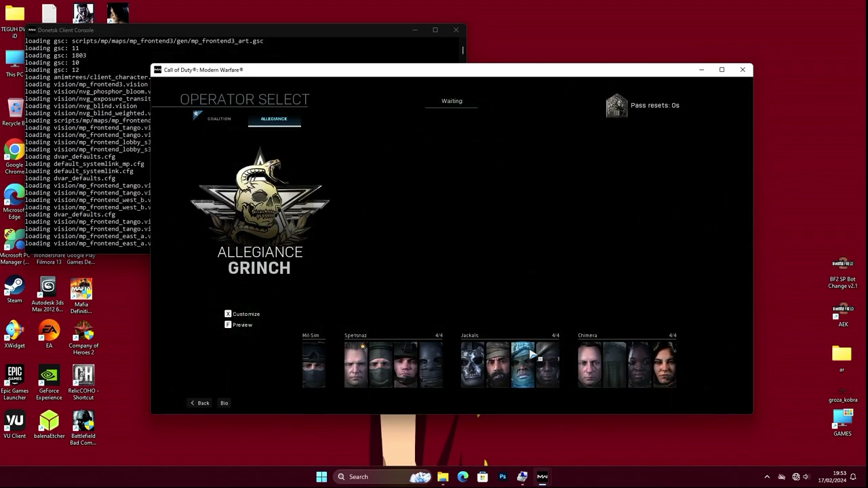The width and height of the screenshot is (868, 488).
Task: Click the Pass resets: 0s text
Action: pos(655,105)
